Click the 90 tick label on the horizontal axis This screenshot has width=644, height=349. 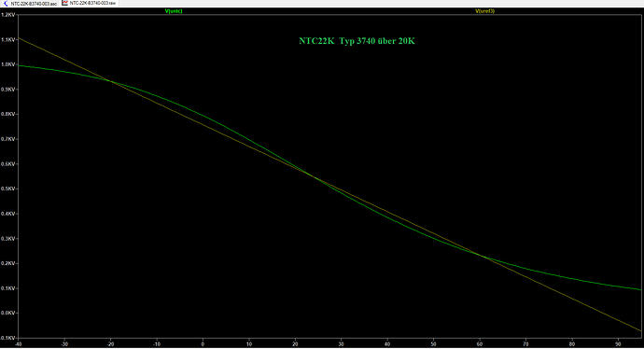point(618,344)
